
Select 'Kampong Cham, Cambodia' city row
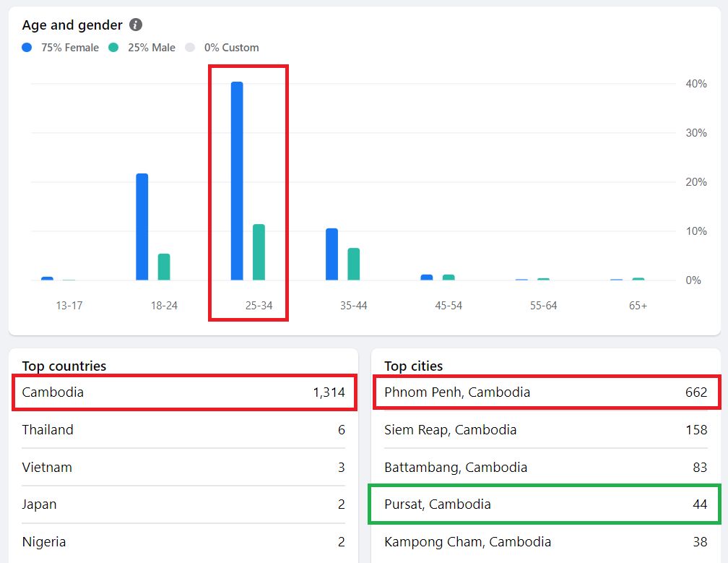tap(546, 541)
